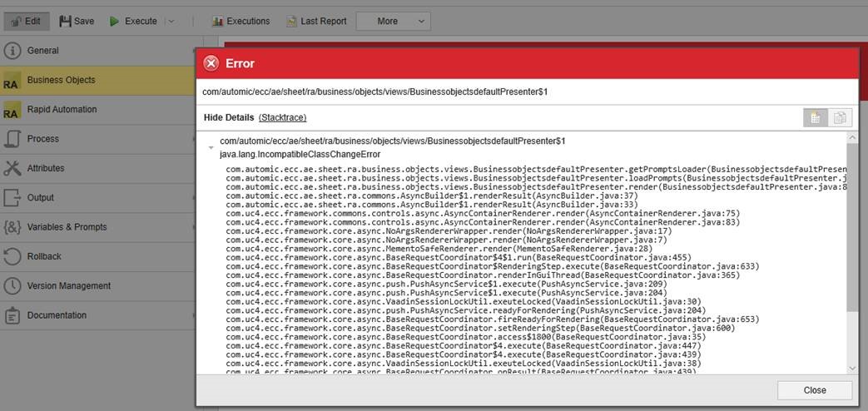
Task: Click the Edit toolbar button
Action: (x=27, y=21)
